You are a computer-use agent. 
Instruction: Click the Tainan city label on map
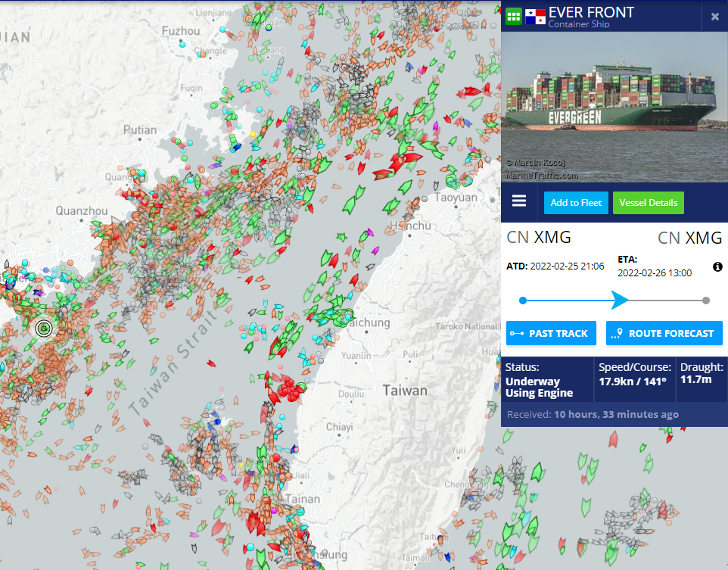point(303,500)
